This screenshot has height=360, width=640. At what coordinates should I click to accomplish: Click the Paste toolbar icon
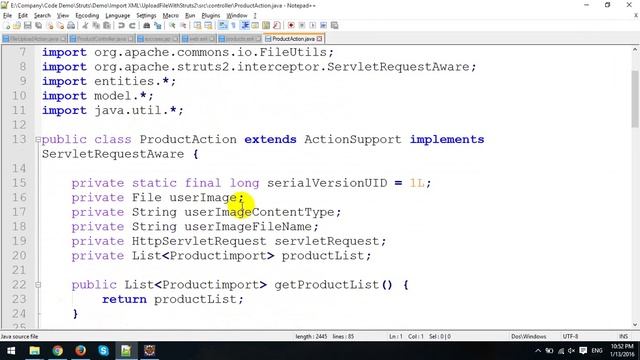(107, 25)
